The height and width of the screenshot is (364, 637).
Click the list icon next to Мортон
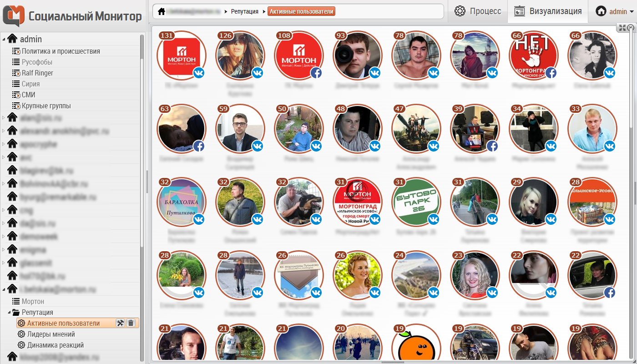(x=16, y=301)
